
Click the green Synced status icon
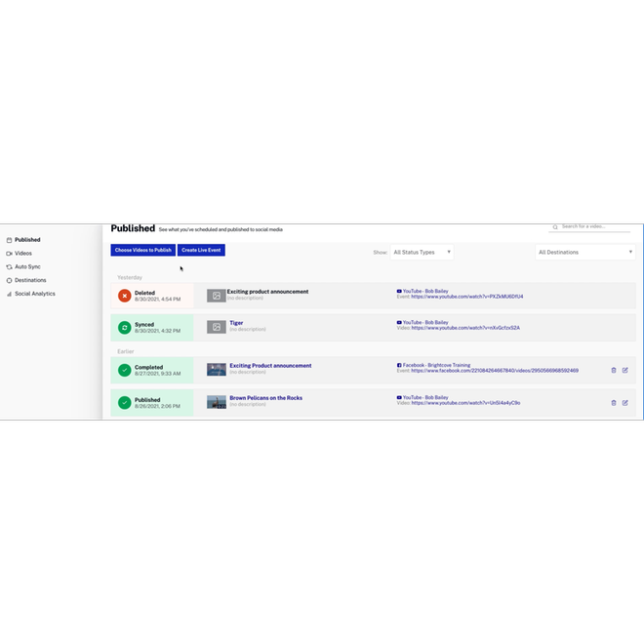(124, 327)
